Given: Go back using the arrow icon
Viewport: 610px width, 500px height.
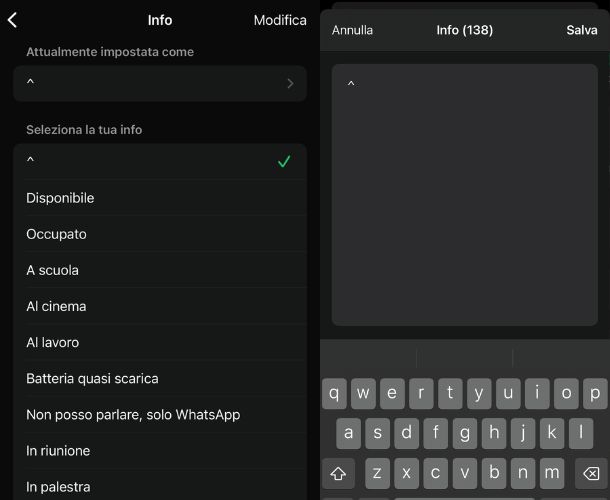Looking at the screenshot, I should pos(12,20).
